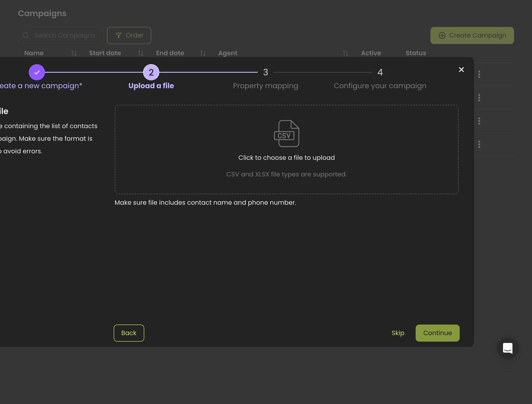
Task: Open third row's three-dot options menu
Action: pos(479,121)
